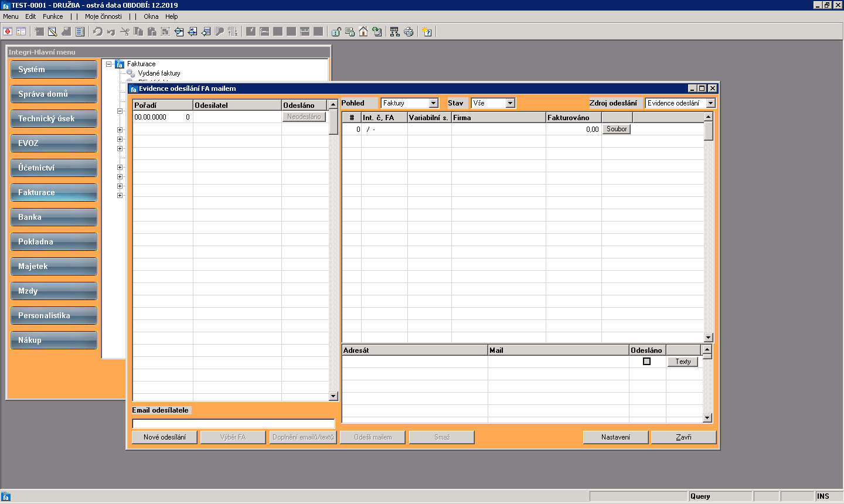Toggle the Odesláno checkbox in recipient row
The height and width of the screenshot is (504, 844).
pyautogui.click(x=646, y=362)
